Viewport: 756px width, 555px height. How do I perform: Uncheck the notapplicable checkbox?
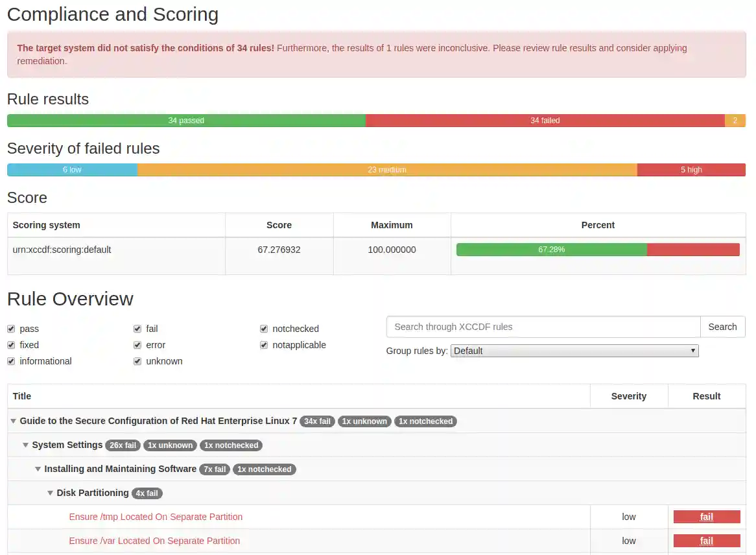pos(264,345)
